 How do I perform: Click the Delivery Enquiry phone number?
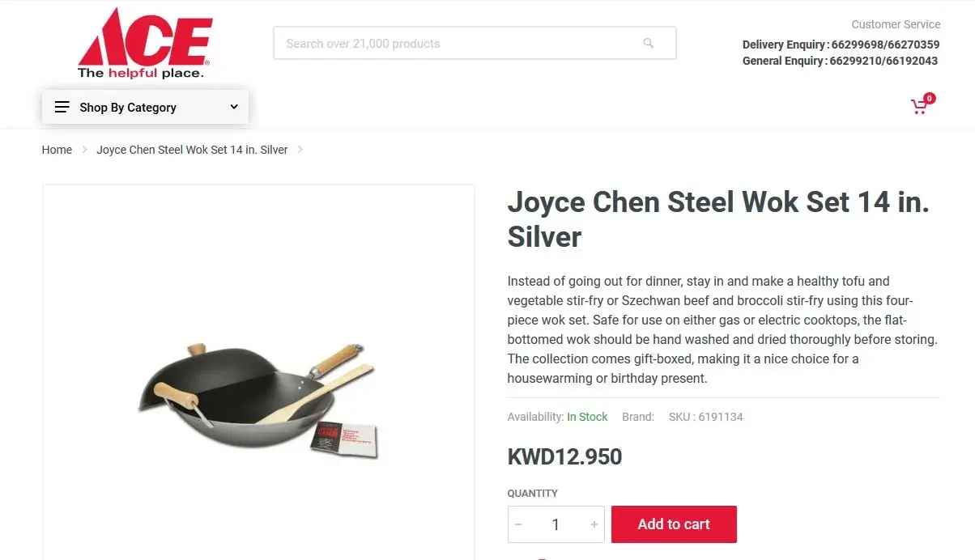pyautogui.click(x=885, y=45)
